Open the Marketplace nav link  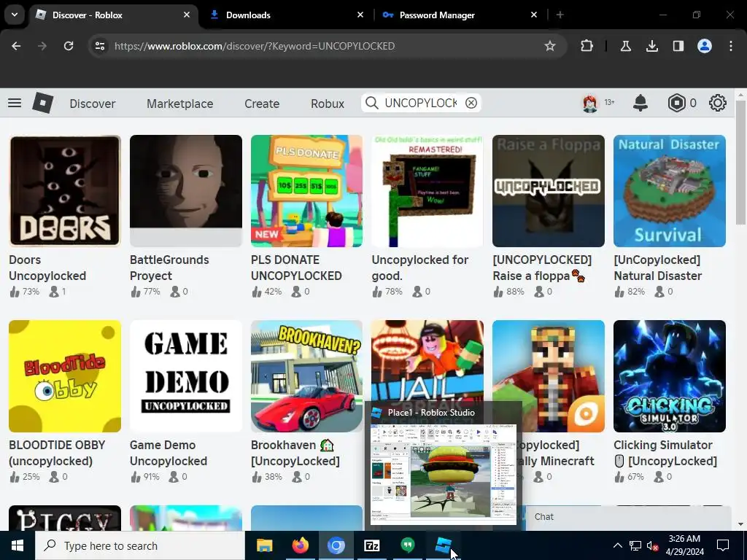(180, 104)
